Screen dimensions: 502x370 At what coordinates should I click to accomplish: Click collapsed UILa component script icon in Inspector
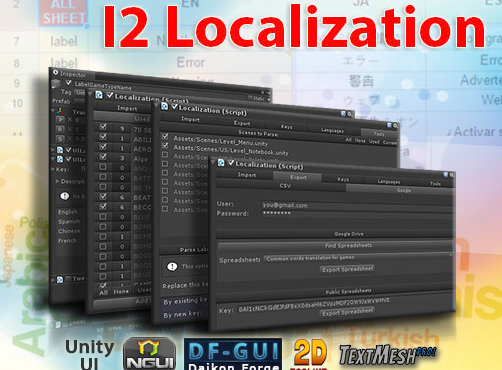pos(60,150)
